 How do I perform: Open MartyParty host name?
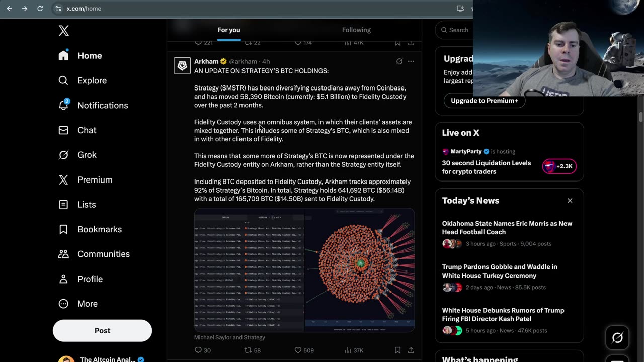click(x=466, y=151)
